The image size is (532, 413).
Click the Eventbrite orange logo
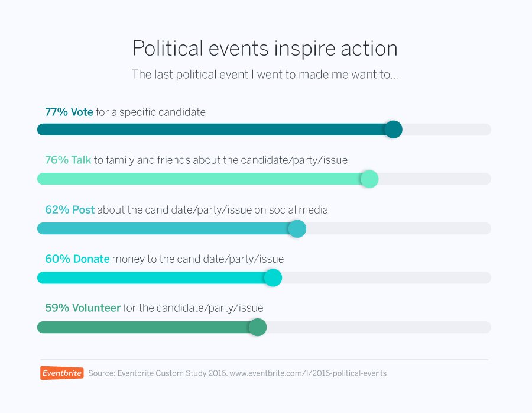coord(62,373)
